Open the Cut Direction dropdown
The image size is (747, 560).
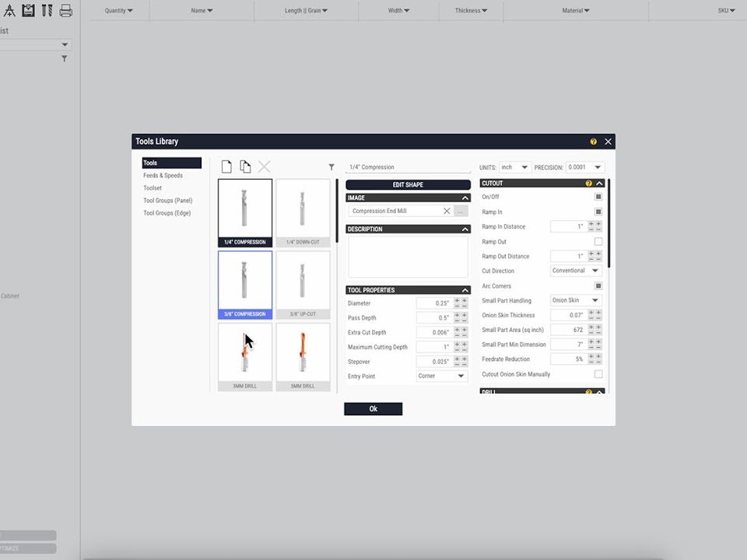[x=576, y=271]
